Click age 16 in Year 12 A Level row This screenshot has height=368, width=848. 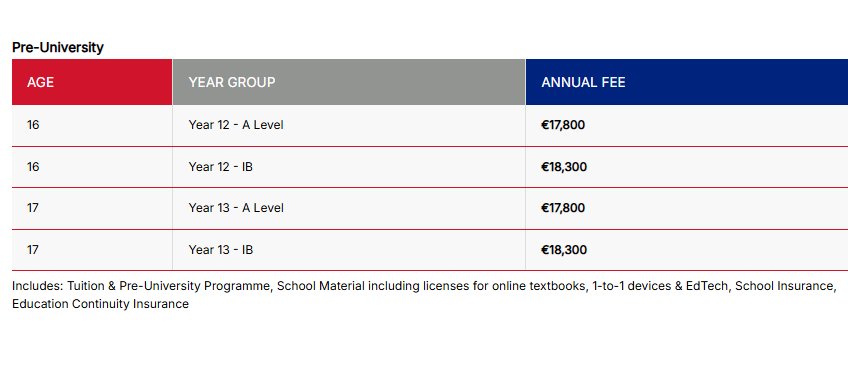point(33,126)
